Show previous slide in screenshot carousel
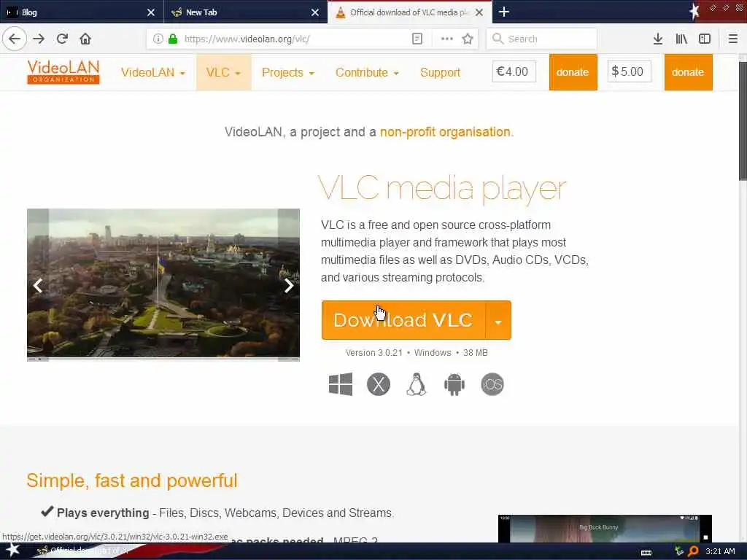The width and height of the screenshot is (747, 560). [x=38, y=285]
